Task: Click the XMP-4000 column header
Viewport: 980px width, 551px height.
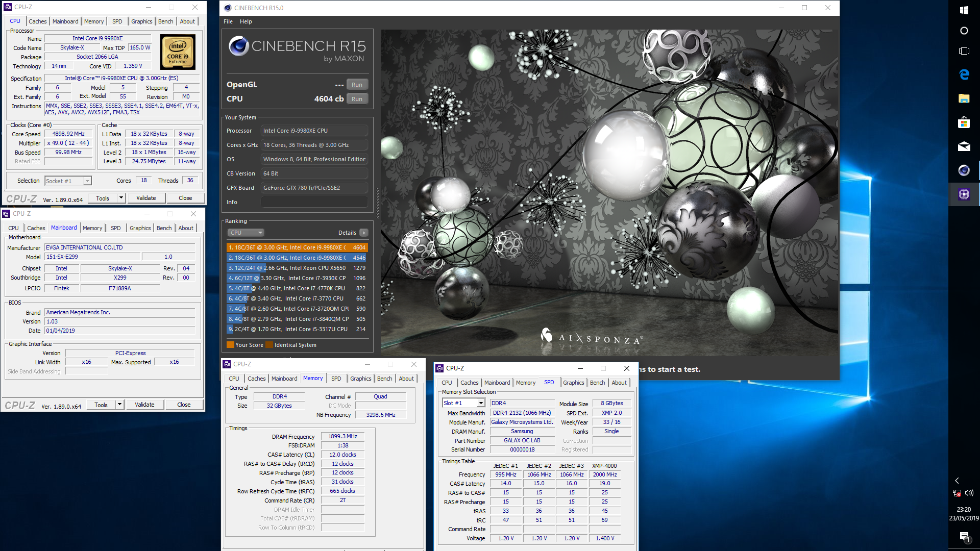Action: tap(604, 466)
